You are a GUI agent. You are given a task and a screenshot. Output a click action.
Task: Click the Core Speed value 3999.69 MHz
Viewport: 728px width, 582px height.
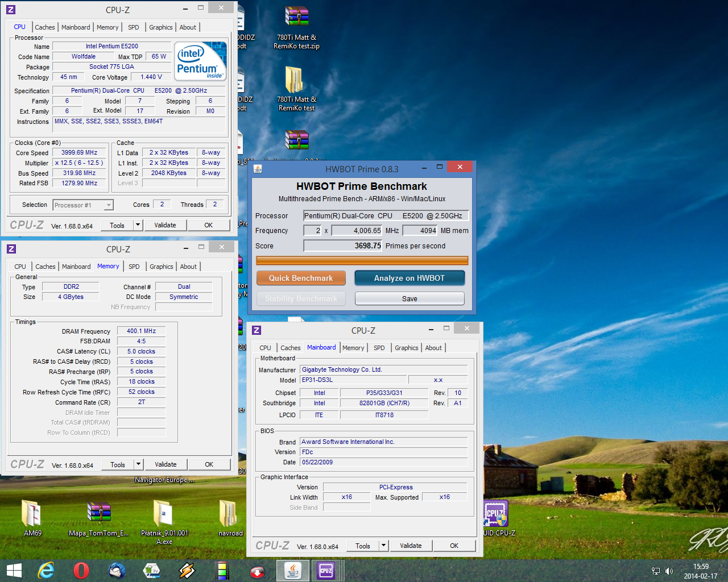[80, 152]
